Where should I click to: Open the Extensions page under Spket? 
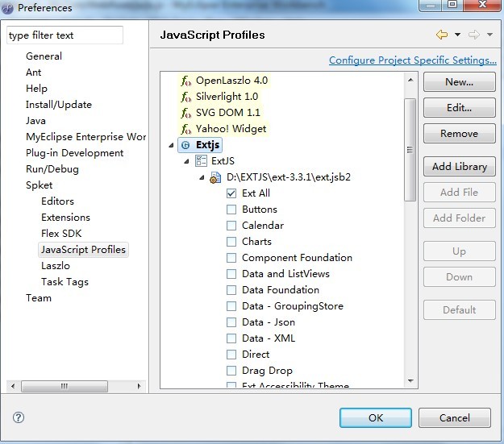tap(65, 218)
